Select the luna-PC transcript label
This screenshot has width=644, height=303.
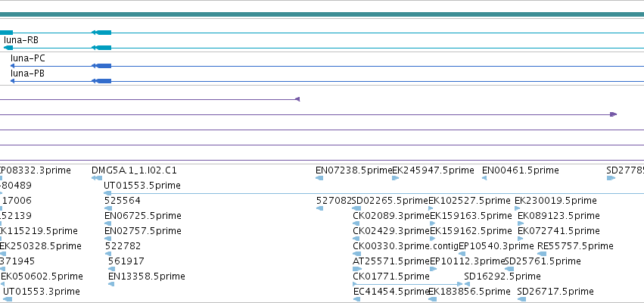[x=28, y=58]
